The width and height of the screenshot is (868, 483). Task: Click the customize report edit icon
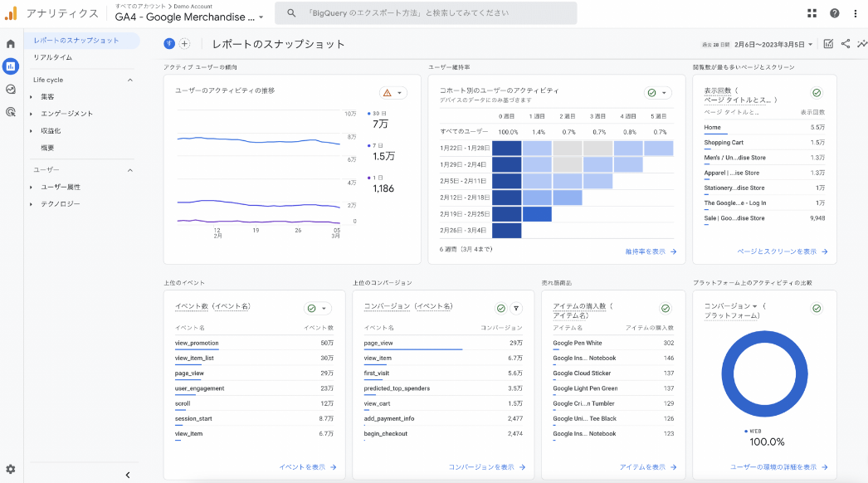click(828, 44)
